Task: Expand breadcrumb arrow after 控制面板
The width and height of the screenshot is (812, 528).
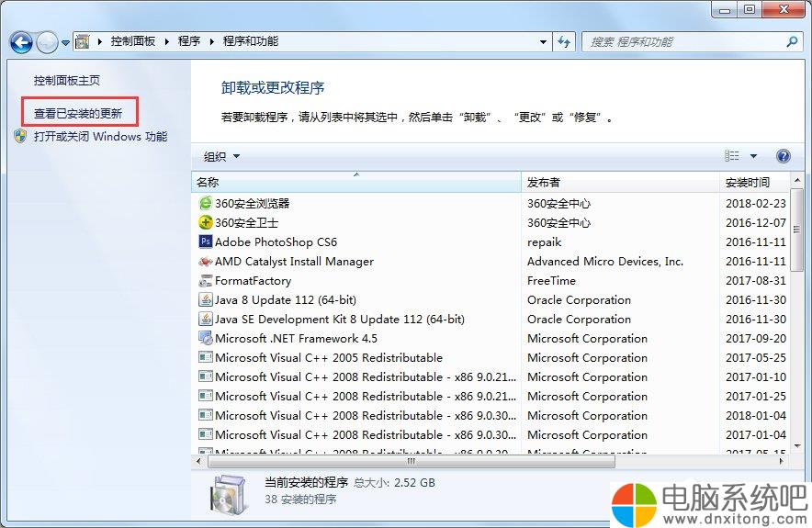Action: click(167, 41)
